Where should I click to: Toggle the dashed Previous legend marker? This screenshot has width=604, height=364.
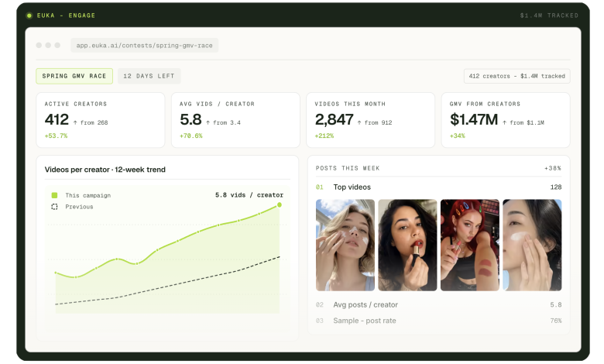(54, 207)
